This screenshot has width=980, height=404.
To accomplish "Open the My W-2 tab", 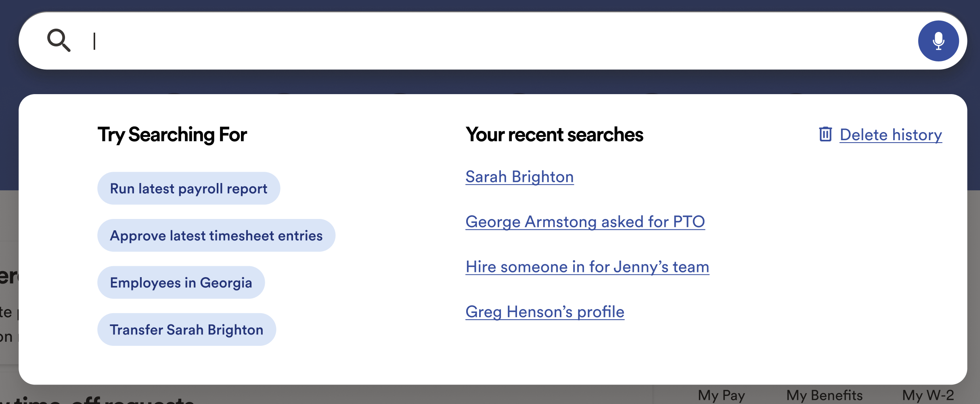I will pyautogui.click(x=928, y=395).
